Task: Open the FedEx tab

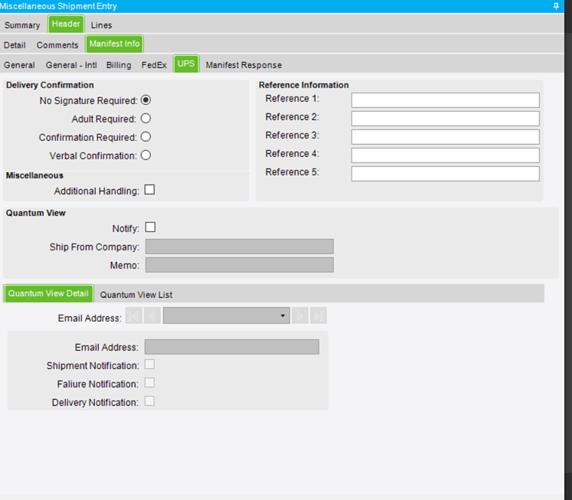Action: tap(154, 65)
